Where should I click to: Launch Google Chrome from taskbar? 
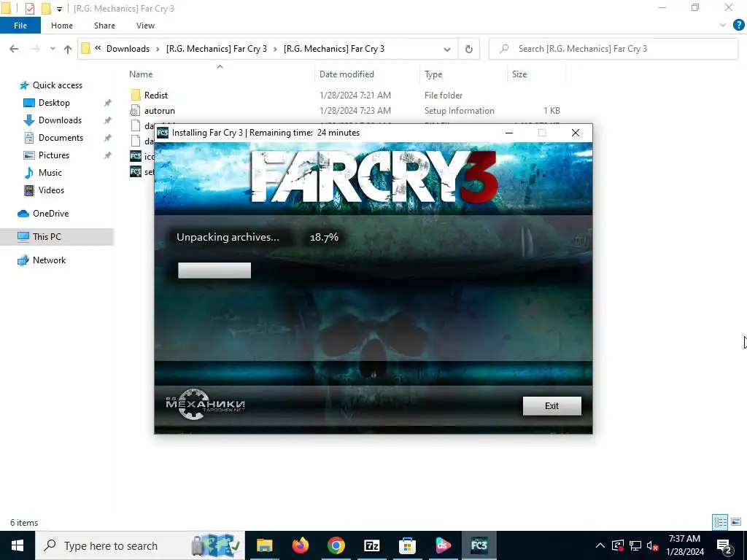(336, 545)
